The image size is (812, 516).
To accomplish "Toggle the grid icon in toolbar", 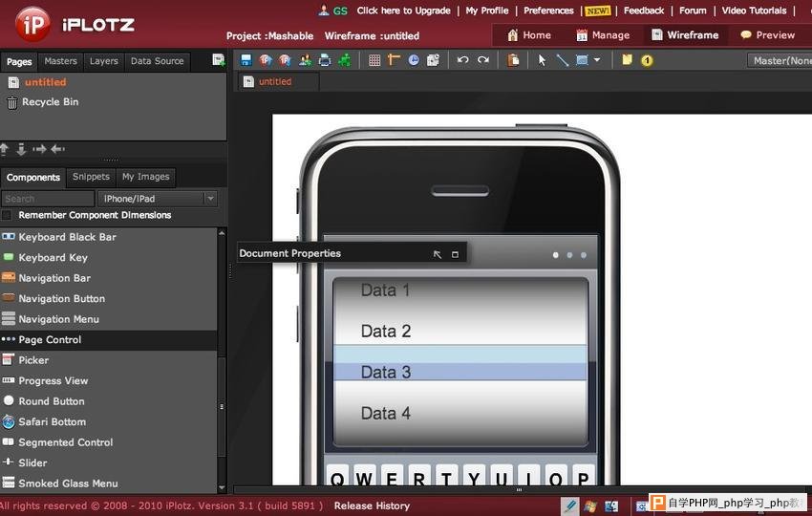I will pos(374,60).
